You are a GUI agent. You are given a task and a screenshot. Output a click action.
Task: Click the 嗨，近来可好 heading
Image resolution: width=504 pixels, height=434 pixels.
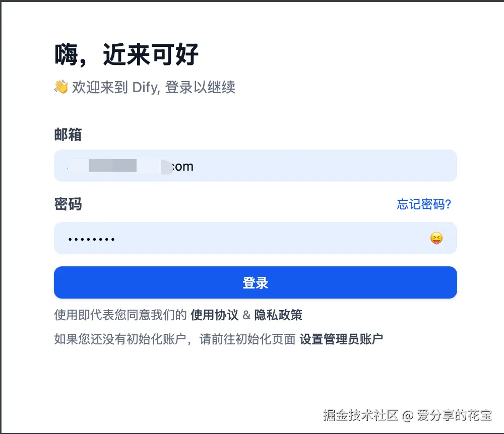126,54
